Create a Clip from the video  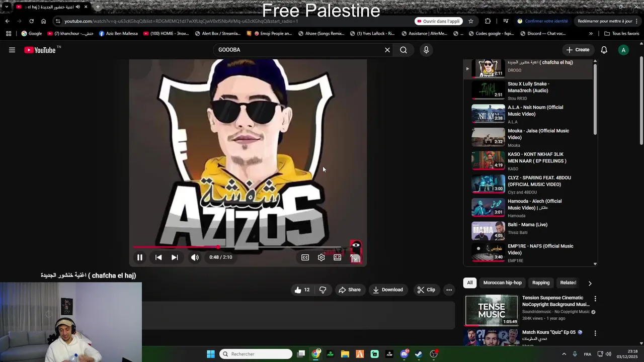[x=426, y=290]
